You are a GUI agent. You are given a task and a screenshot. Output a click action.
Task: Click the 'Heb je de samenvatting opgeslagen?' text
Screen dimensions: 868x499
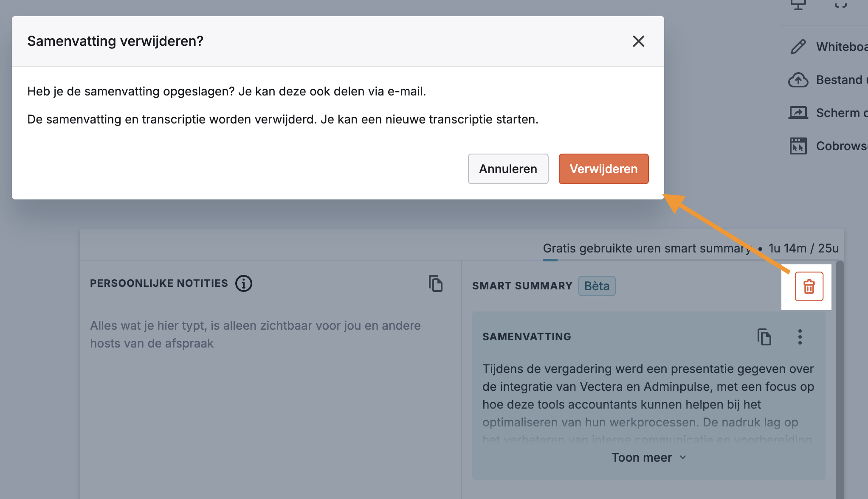point(131,92)
